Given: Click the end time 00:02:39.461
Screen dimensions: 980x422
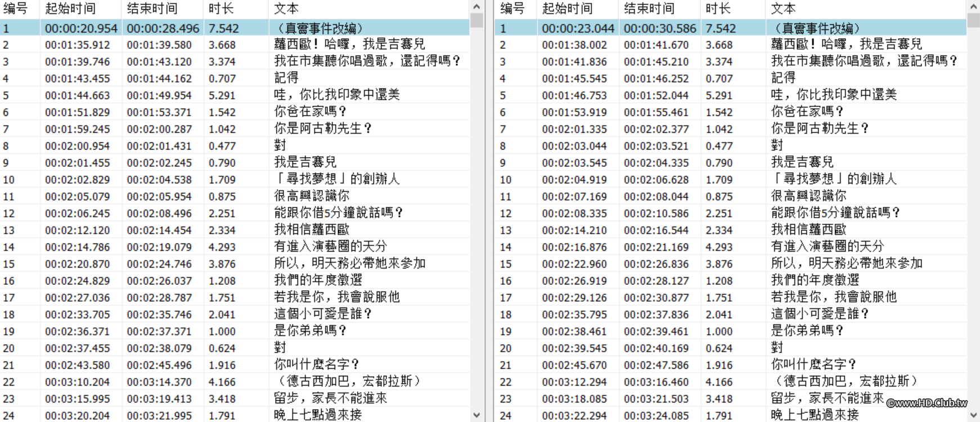Looking at the screenshot, I should [x=657, y=332].
